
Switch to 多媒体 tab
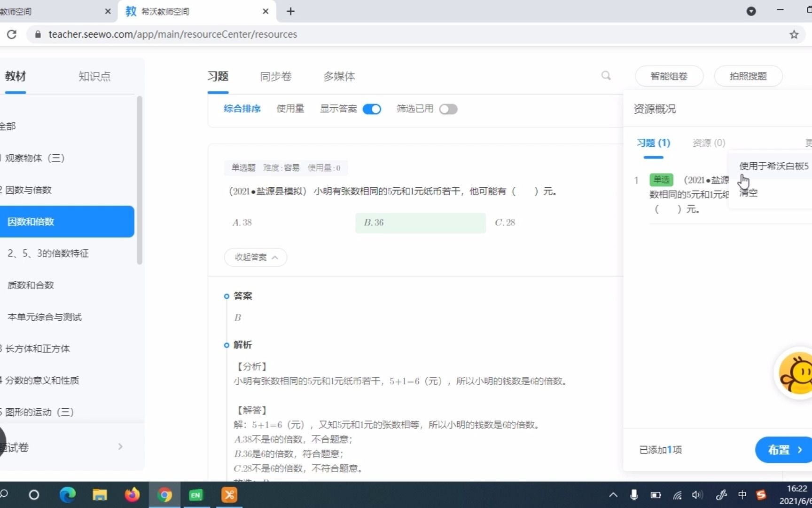(x=339, y=76)
